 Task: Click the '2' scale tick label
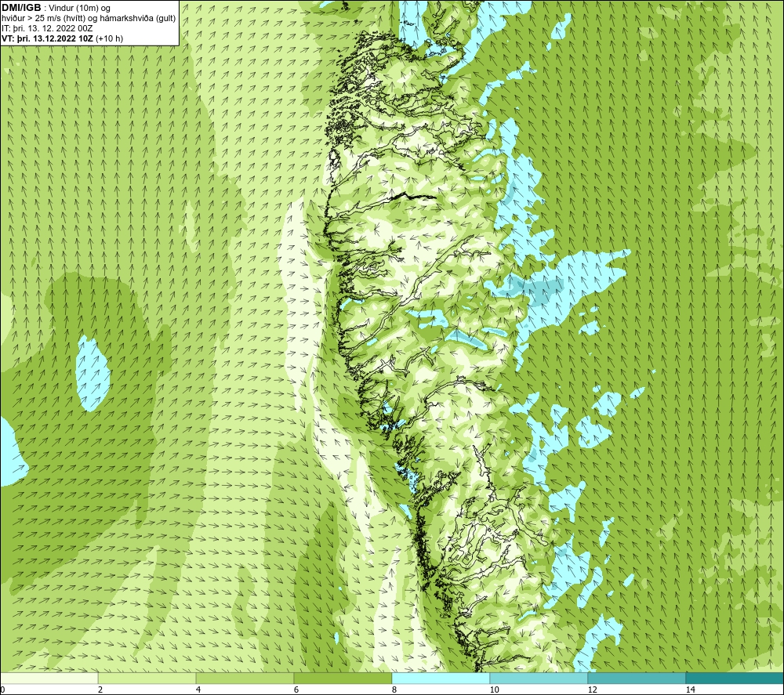point(100,690)
